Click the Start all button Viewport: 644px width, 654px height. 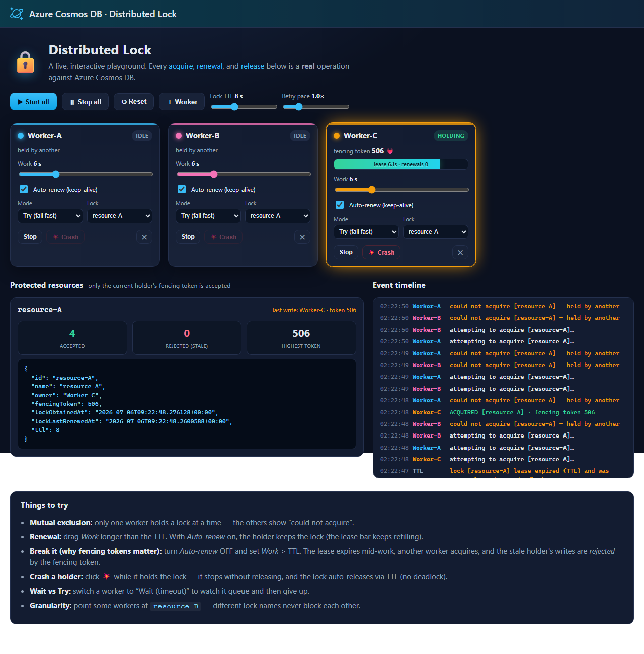pos(33,102)
